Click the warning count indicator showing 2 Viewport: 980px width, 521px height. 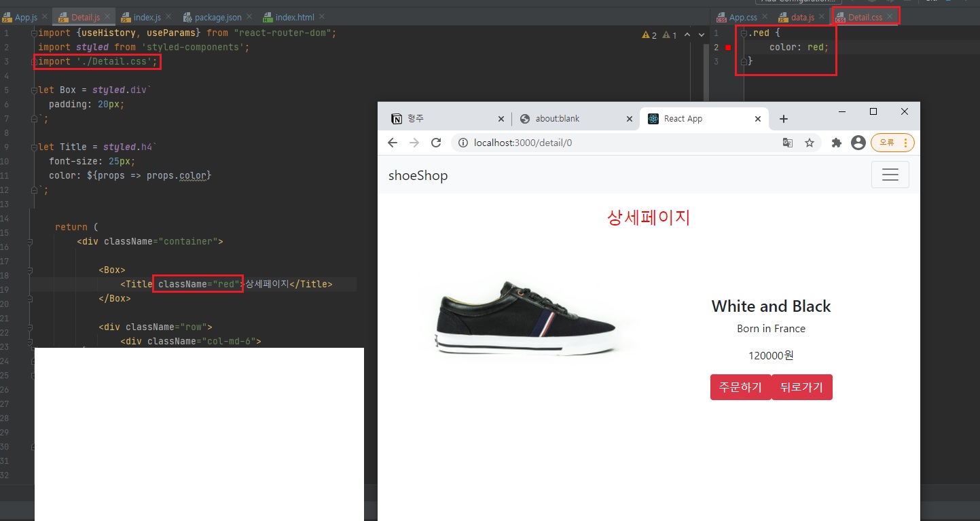[649, 35]
